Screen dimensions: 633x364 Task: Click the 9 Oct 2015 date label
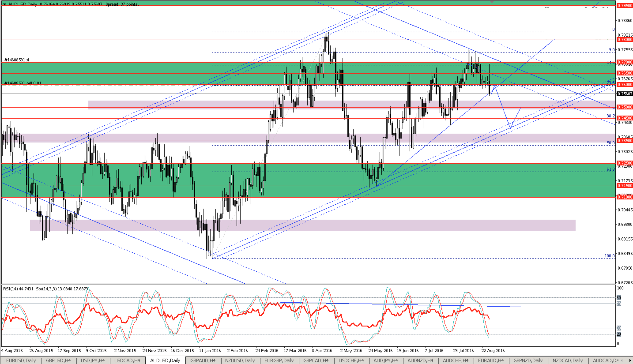(97, 351)
